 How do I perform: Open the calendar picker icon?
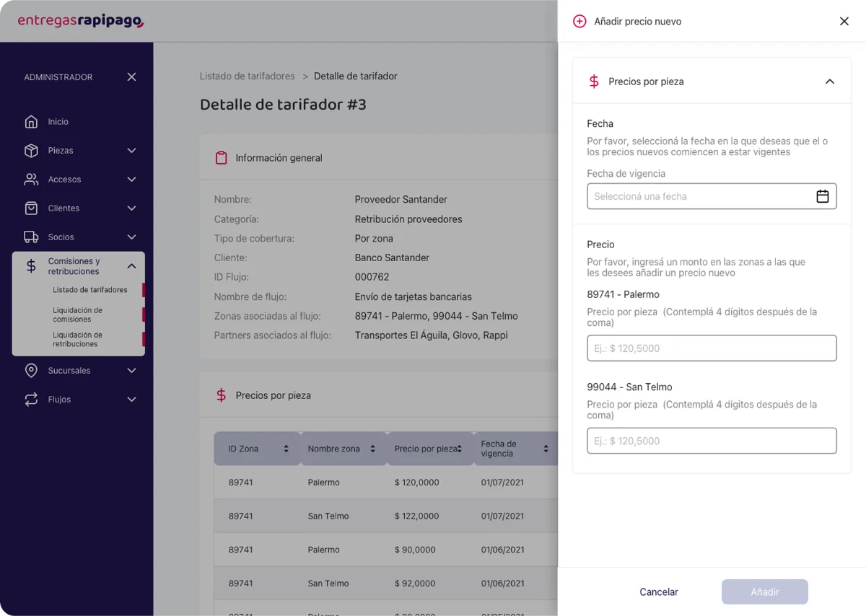(x=822, y=196)
